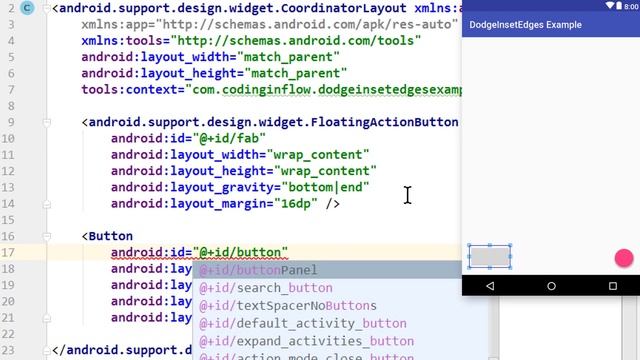Viewport: 640px width, 360px height.
Task: Click the scrollbar right of the autocomplete list
Action: [x=493, y=328]
